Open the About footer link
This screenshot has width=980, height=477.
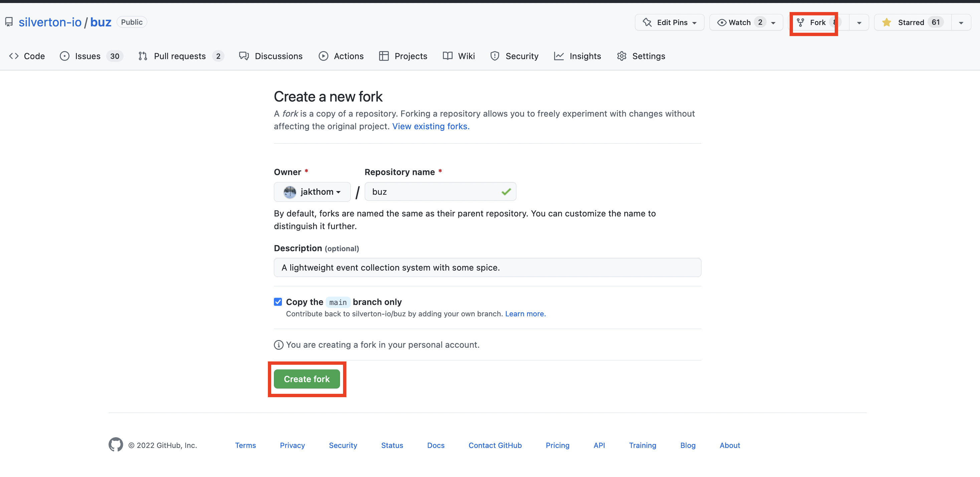click(730, 445)
